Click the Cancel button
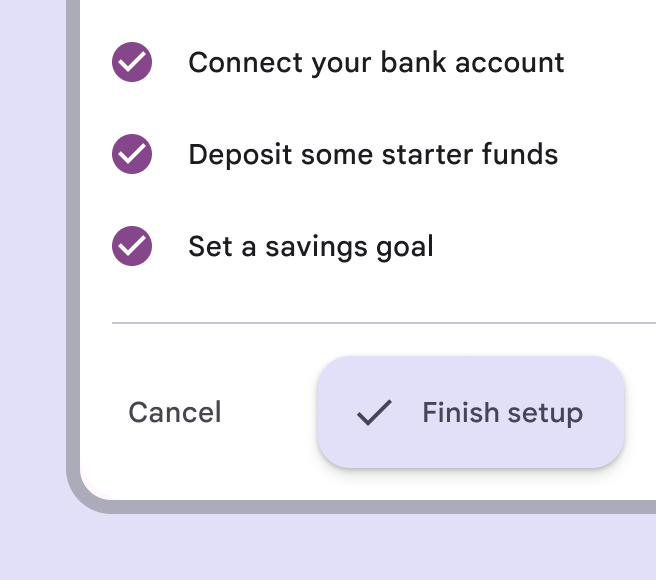The width and height of the screenshot is (656, 580). point(175,412)
